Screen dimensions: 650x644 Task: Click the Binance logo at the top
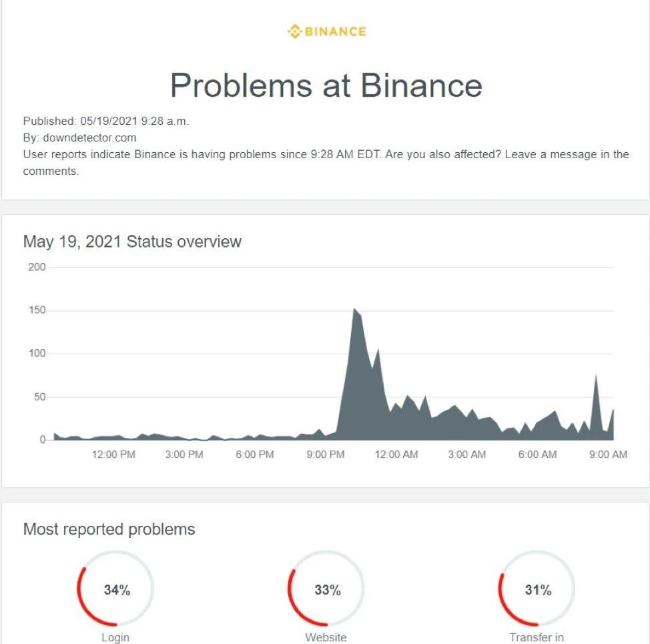coord(326,31)
